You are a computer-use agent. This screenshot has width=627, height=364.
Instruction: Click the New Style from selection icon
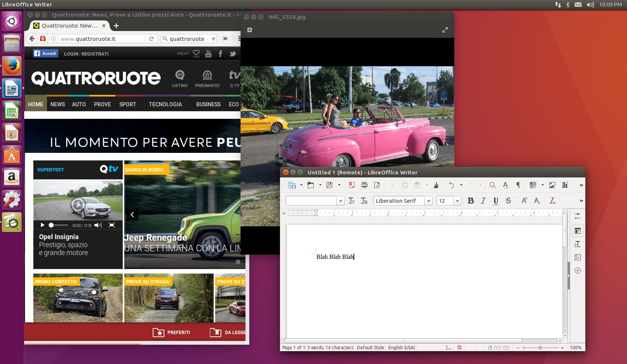click(x=364, y=201)
